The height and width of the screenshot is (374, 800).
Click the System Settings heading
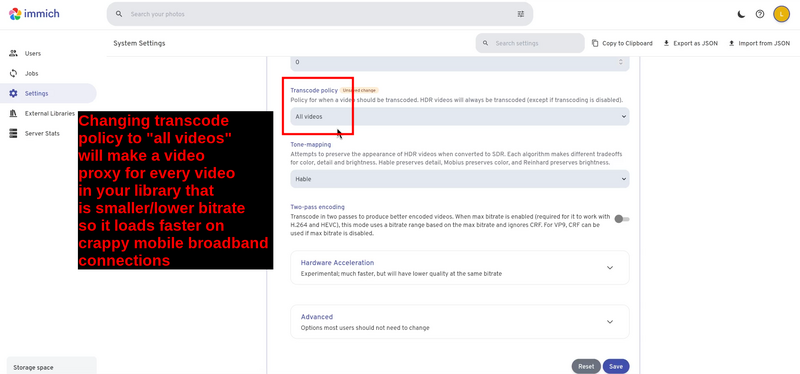pos(139,43)
